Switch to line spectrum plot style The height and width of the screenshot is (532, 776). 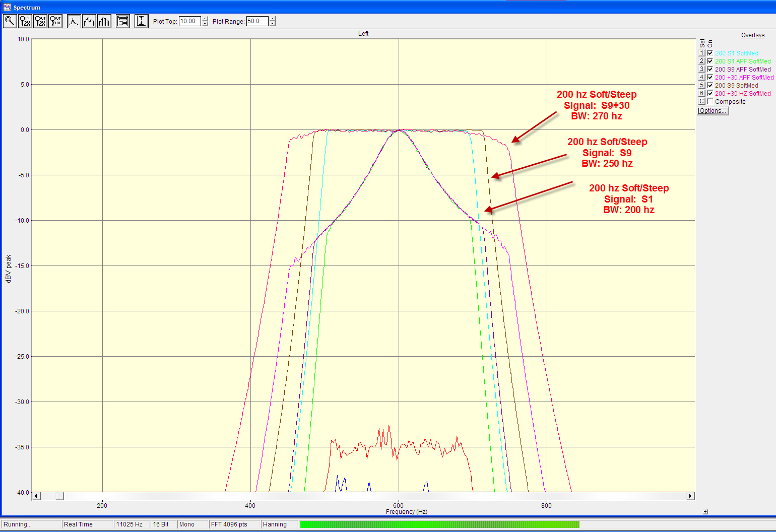74,21
